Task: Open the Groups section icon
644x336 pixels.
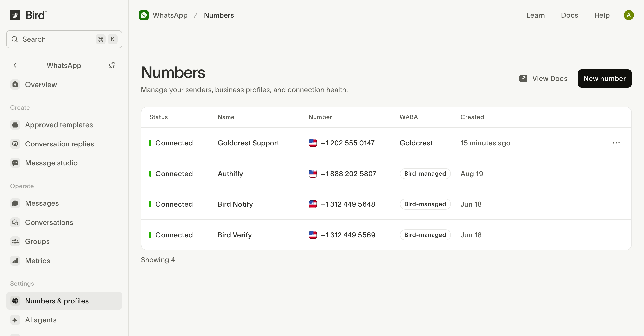Action: click(15, 241)
